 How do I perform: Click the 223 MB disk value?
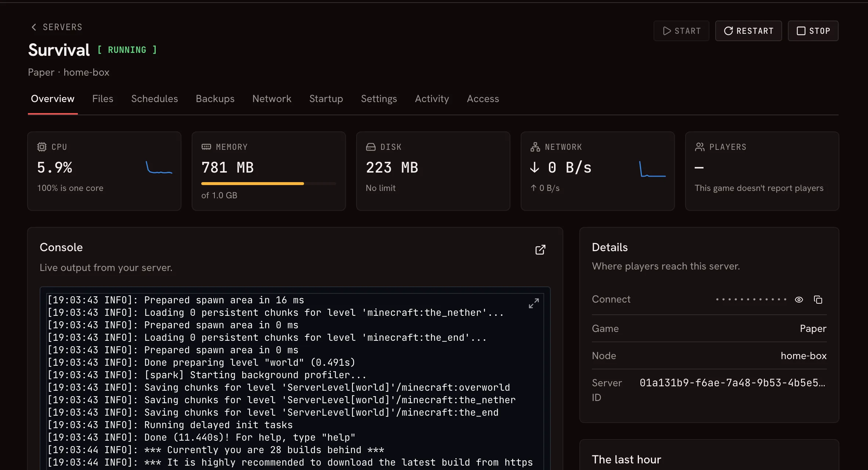coord(392,167)
